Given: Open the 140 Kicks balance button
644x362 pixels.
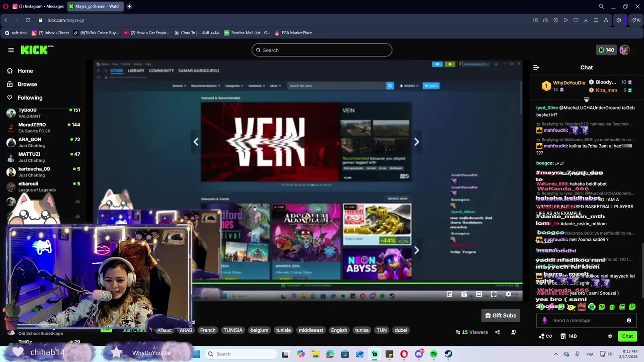Looking at the screenshot, I should point(606,50).
